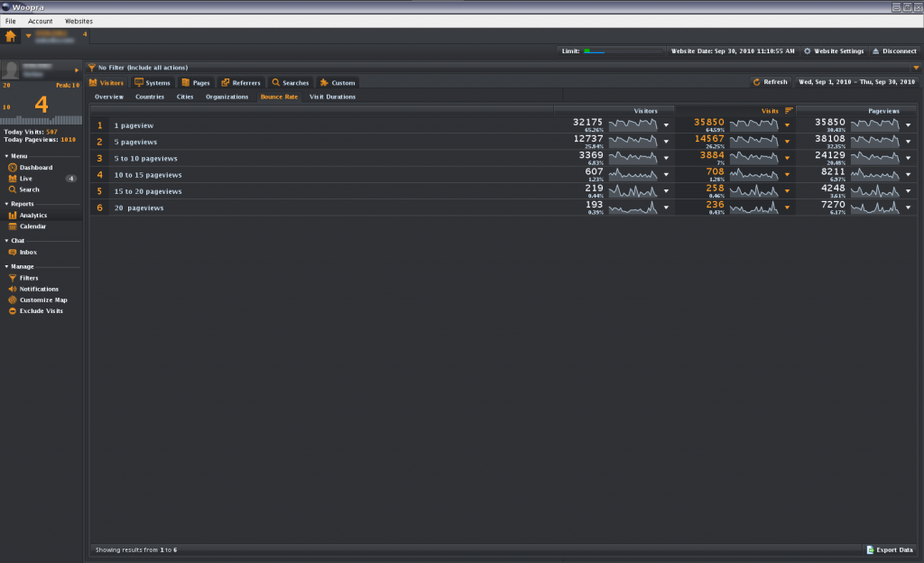Open the Account menu
This screenshot has width=924, height=563.
point(40,21)
